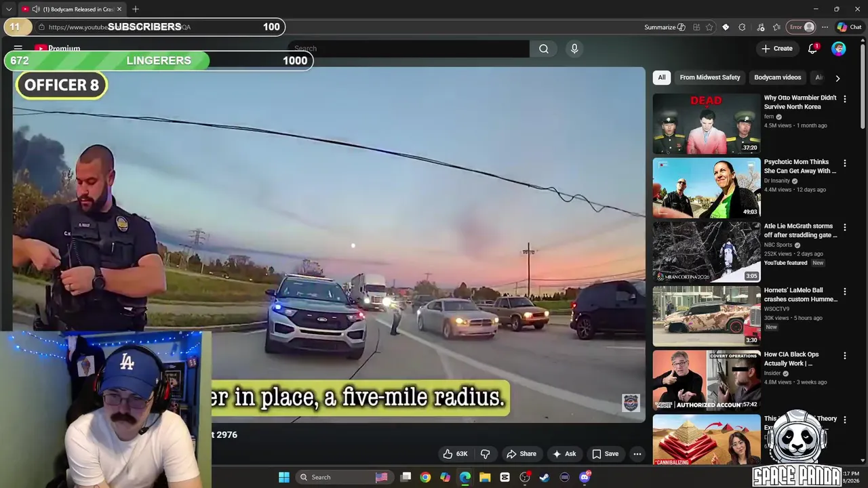This screenshot has width=868, height=488.
Task: Open CapCut from taskbar
Action: click(505, 477)
